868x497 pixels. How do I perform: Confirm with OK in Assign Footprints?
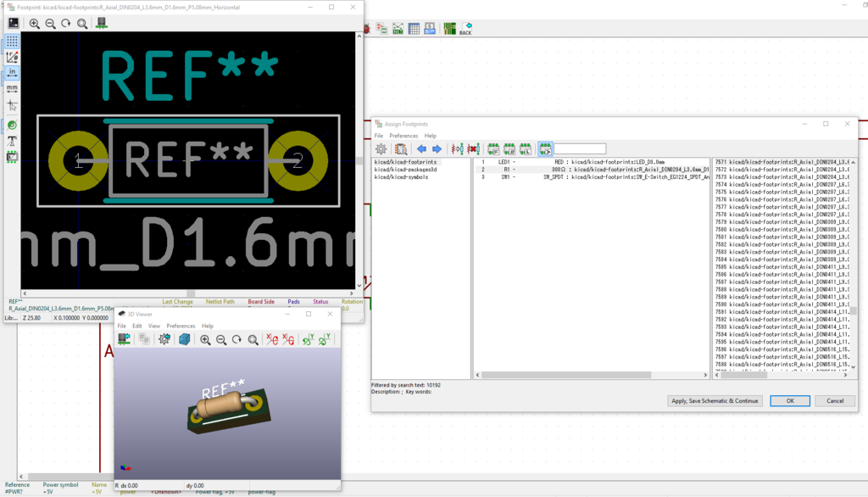coord(790,400)
